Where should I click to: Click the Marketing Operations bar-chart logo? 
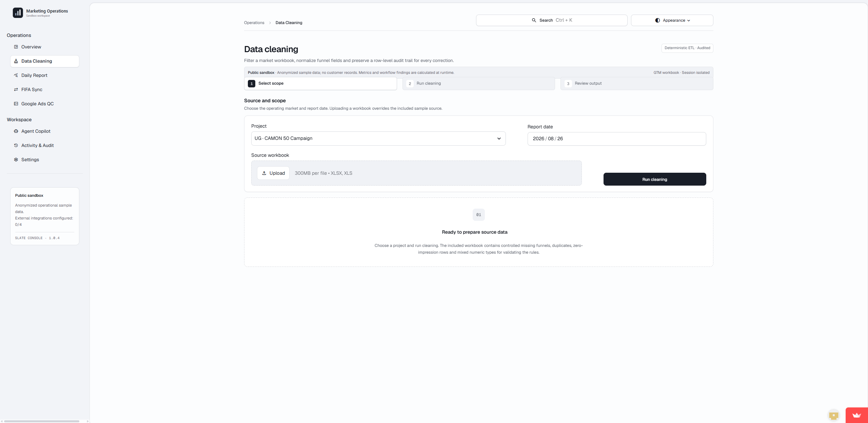click(18, 13)
